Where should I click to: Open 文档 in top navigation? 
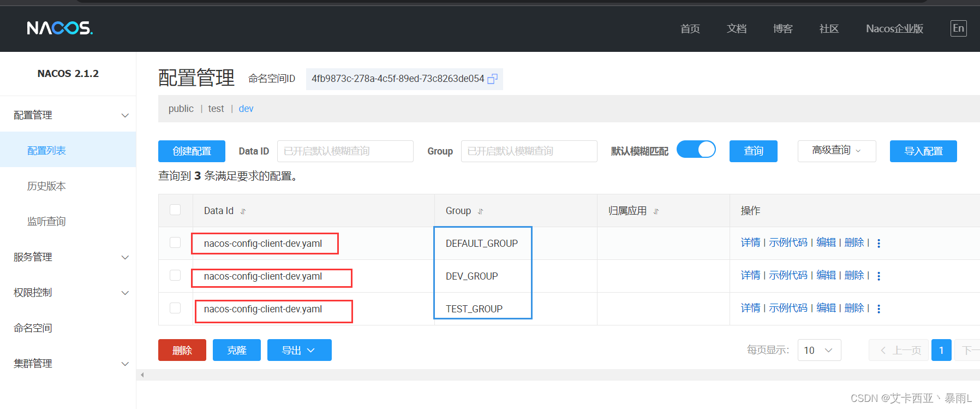(x=737, y=28)
